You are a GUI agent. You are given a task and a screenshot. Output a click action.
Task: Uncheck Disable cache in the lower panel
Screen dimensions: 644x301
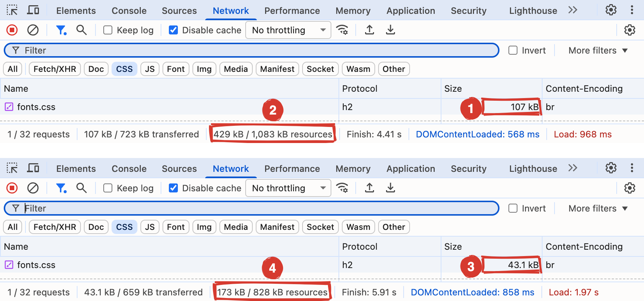[x=173, y=188]
